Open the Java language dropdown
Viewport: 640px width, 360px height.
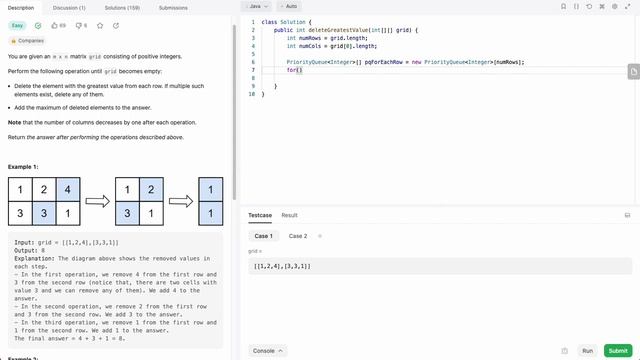256,6
